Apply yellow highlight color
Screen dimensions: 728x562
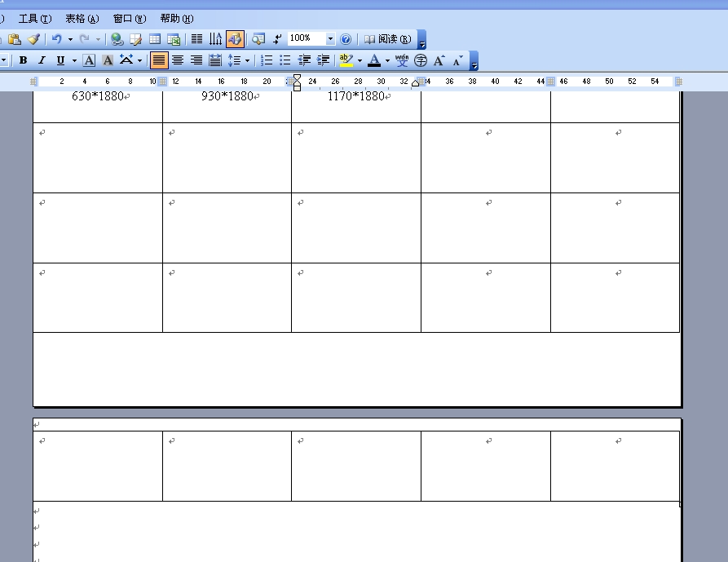click(x=346, y=60)
